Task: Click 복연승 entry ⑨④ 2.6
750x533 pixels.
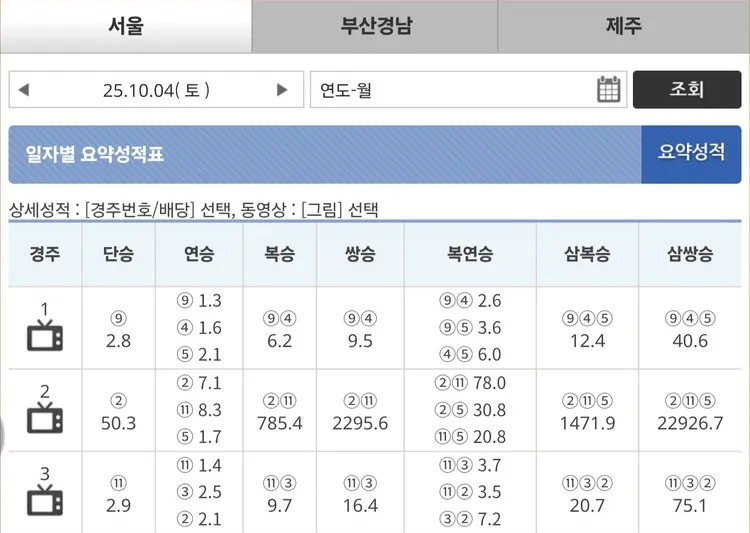Action: 470,300
